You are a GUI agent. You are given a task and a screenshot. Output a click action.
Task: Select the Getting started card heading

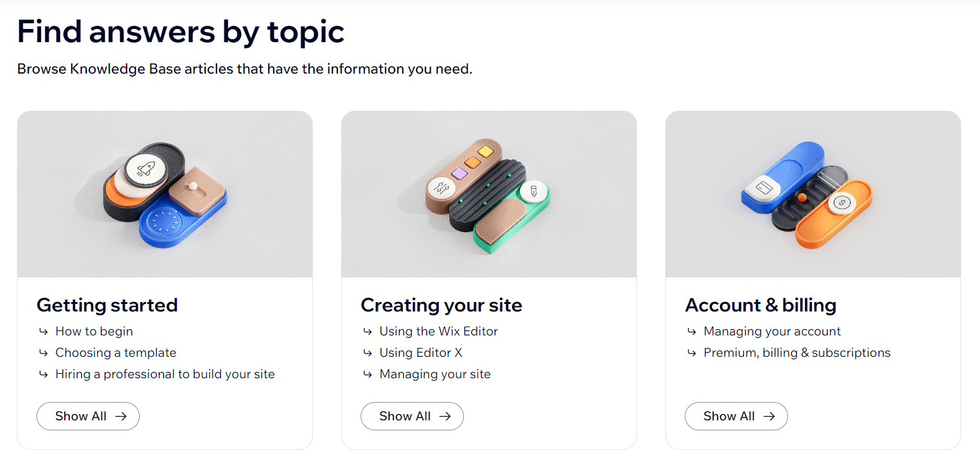pyautogui.click(x=107, y=305)
